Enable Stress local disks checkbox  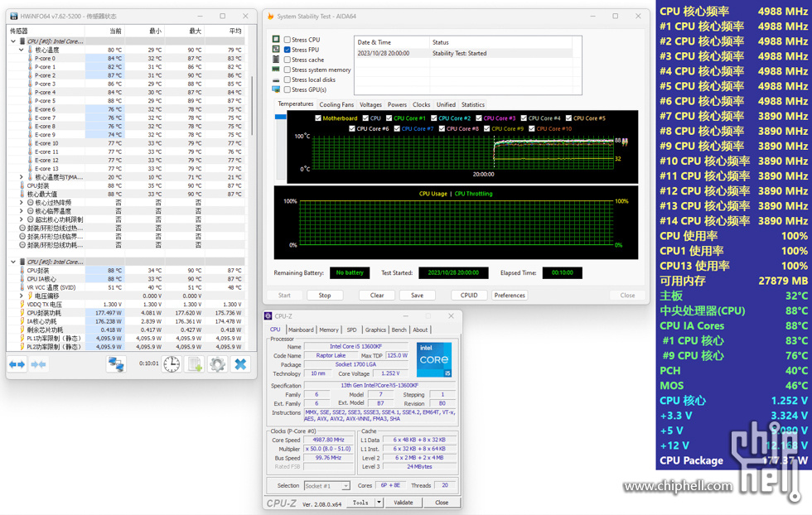tap(287, 79)
